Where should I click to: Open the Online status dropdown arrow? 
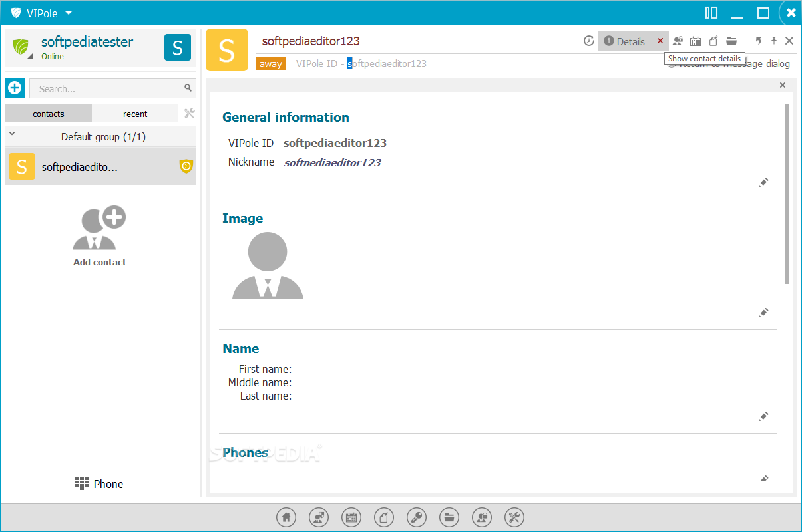tap(29, 57)
